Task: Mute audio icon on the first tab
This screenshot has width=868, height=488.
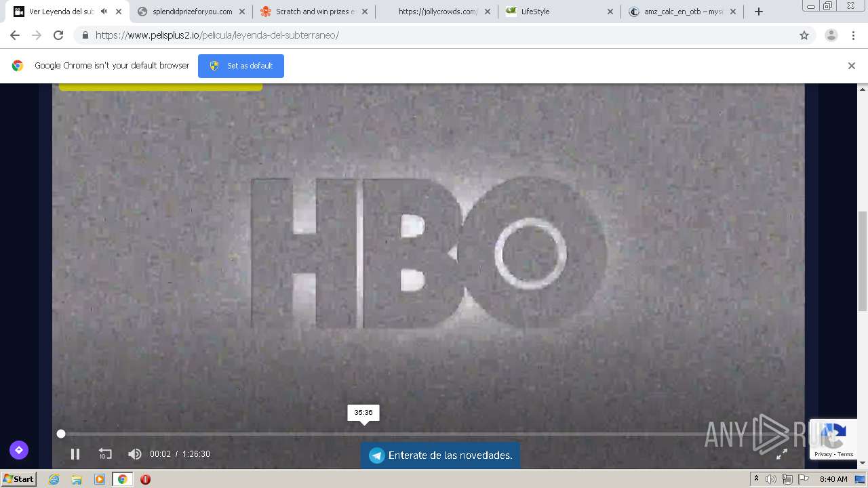Action: 104,12
